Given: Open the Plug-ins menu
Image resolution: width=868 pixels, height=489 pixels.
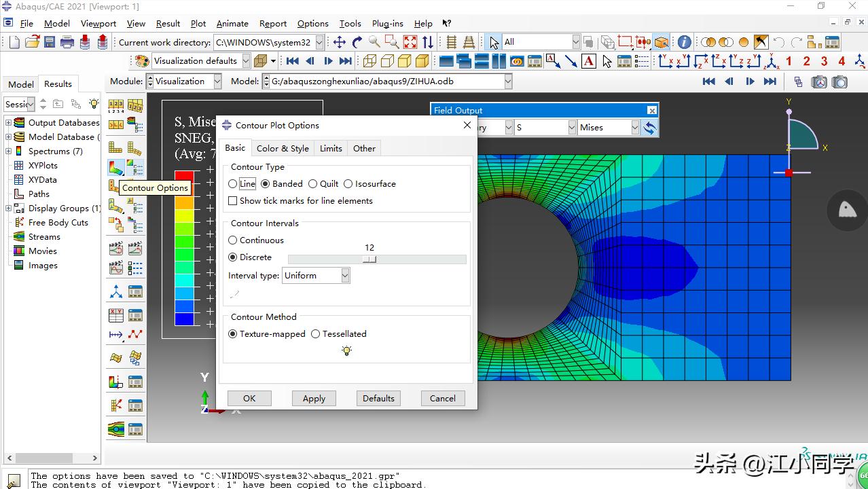Looking at the screenshot, I should coord(387,24).
